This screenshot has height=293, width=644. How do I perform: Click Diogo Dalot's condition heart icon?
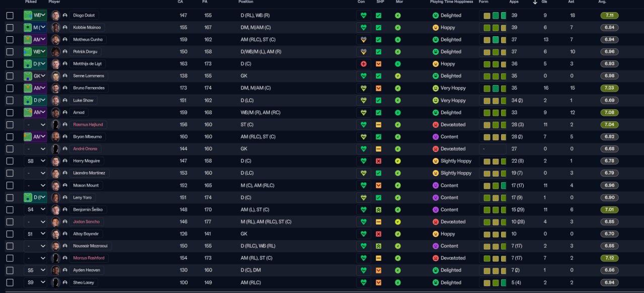click(363, 16)
